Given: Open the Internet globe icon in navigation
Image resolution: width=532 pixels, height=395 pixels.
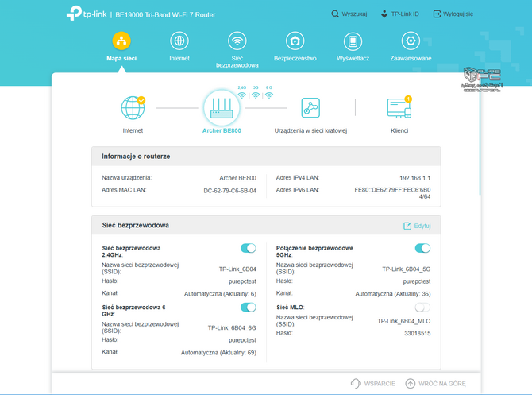Looking at the screenshot, I should (x=179, y=41).
